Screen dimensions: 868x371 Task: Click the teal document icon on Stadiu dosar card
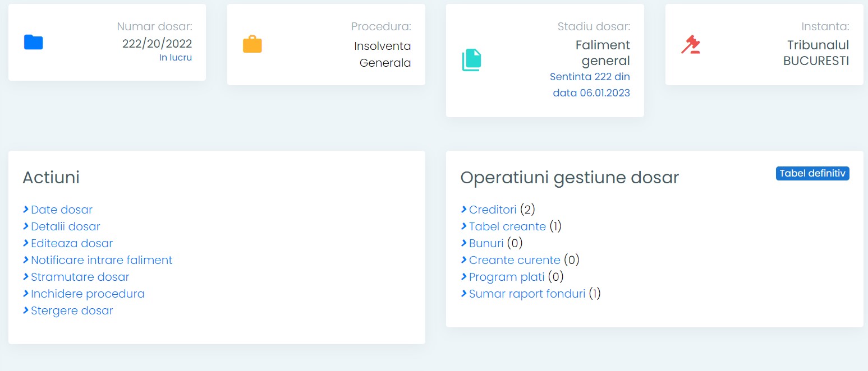(x=472, y=60)
